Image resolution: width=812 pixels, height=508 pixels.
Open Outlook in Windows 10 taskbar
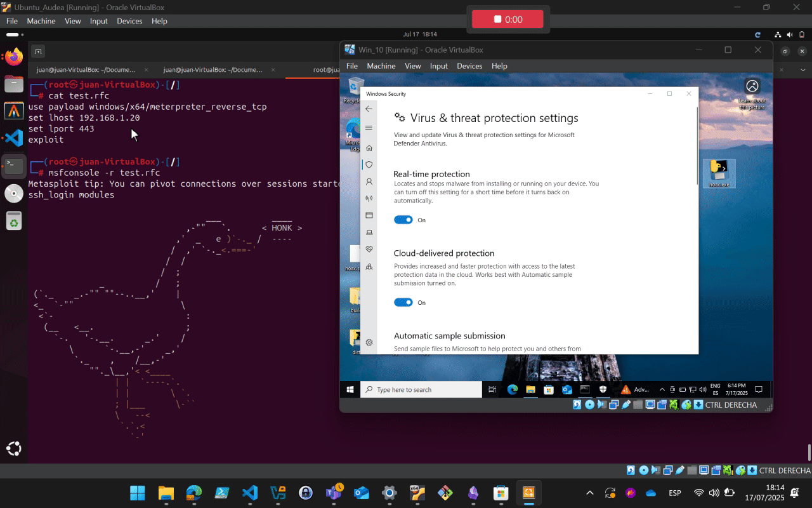(567, 389)
